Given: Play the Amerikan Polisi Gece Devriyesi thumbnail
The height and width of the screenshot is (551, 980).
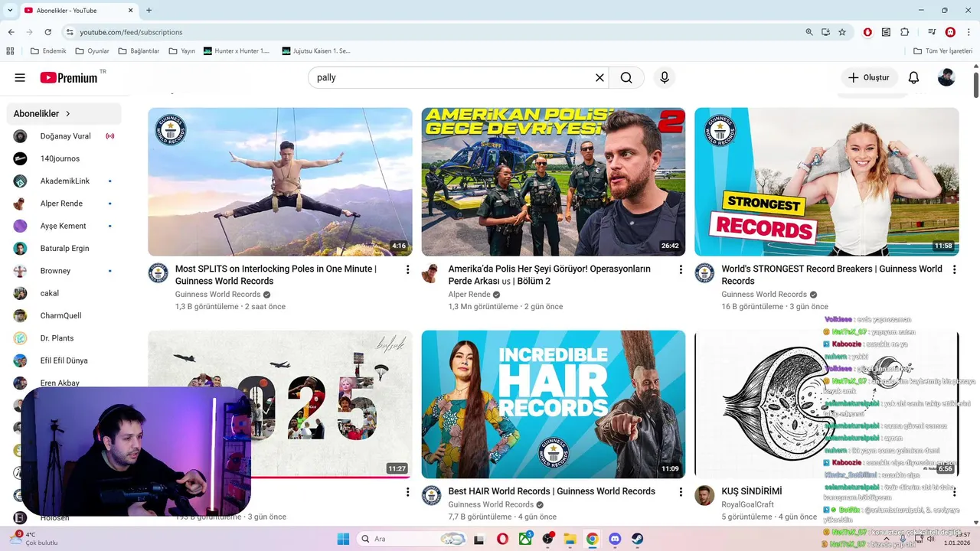Looking at the screenshot, I should click(x=553, y=181).
